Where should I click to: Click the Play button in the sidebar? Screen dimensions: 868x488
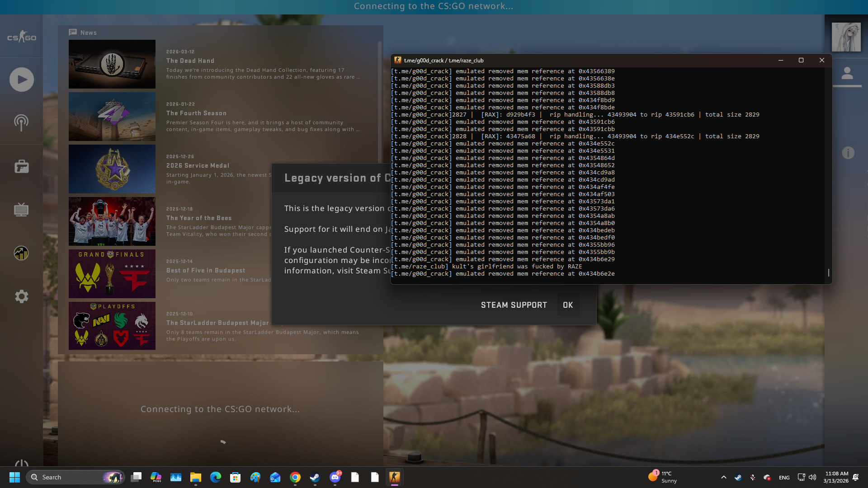click(x=22, y=80)
